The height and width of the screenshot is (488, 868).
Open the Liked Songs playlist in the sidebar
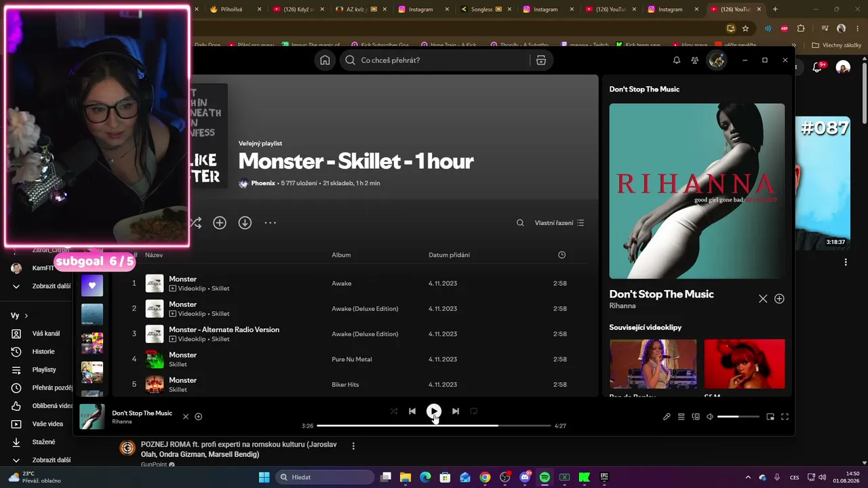pyautogui.click(x=92, y=285)
